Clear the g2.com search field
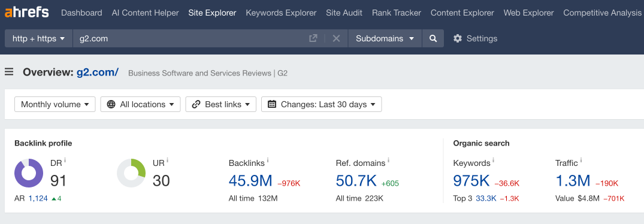 click(336, 38)
